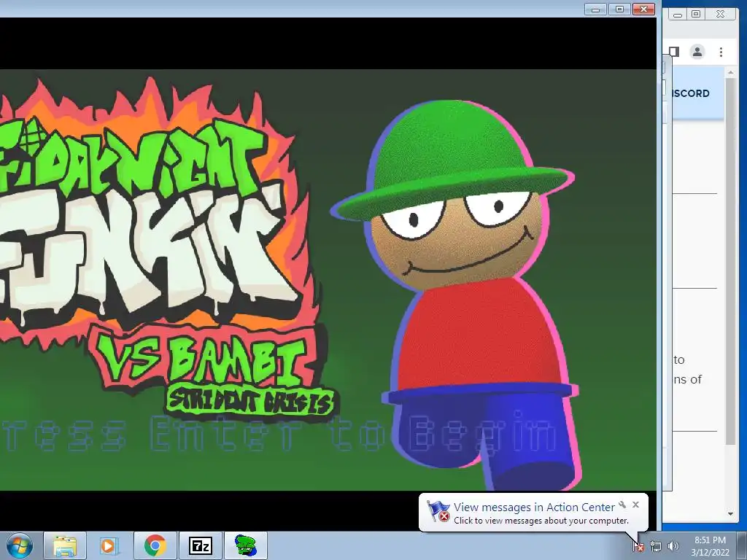Close the Friday Night Funkin game window
The width and height of the screenshot is (747, 560).
pyautogui.click(x=643, y=9)
